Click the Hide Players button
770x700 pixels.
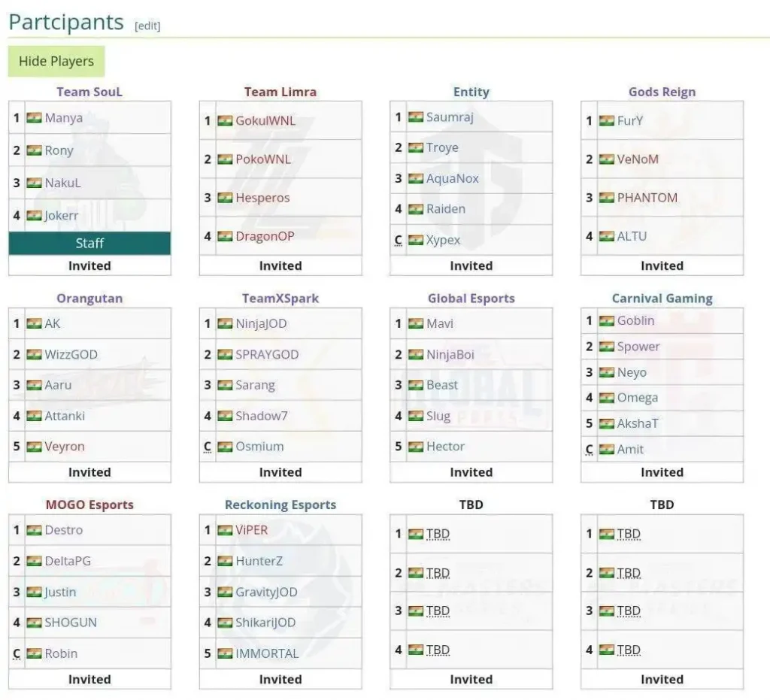pos(56,62)
